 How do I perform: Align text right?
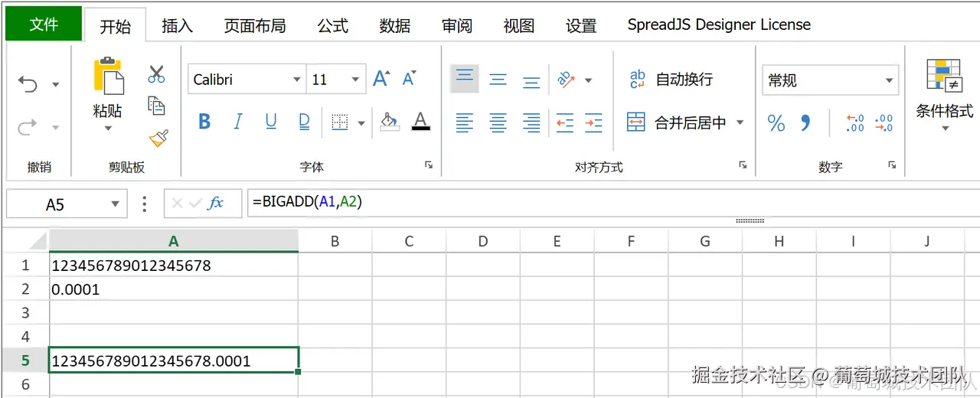(x=531, y=122)
